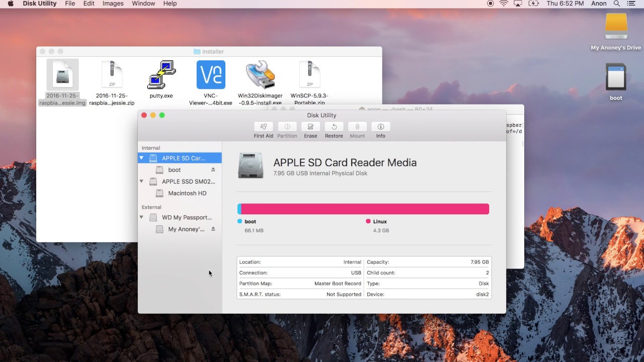The image size is (644, 362).
Task: Select APPLE SD Card Reader in sidebar
Action: point(180,158)
